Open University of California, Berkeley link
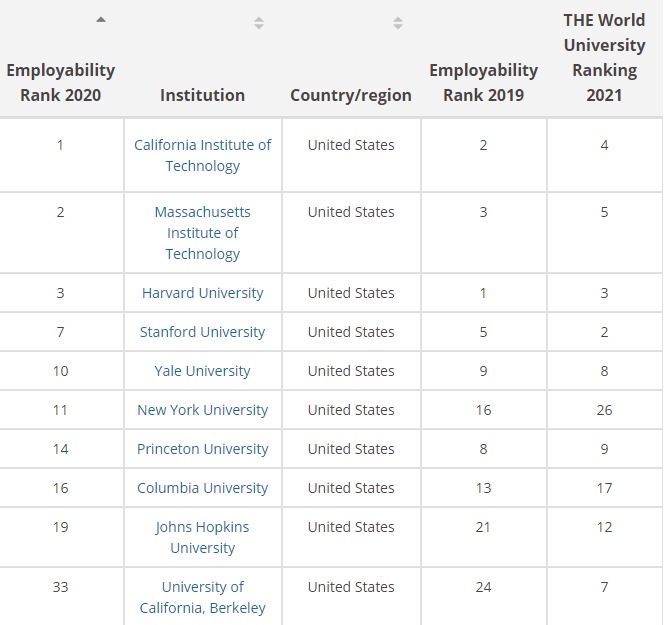This screenshot has height=625, width=664. tap(202, 597)
